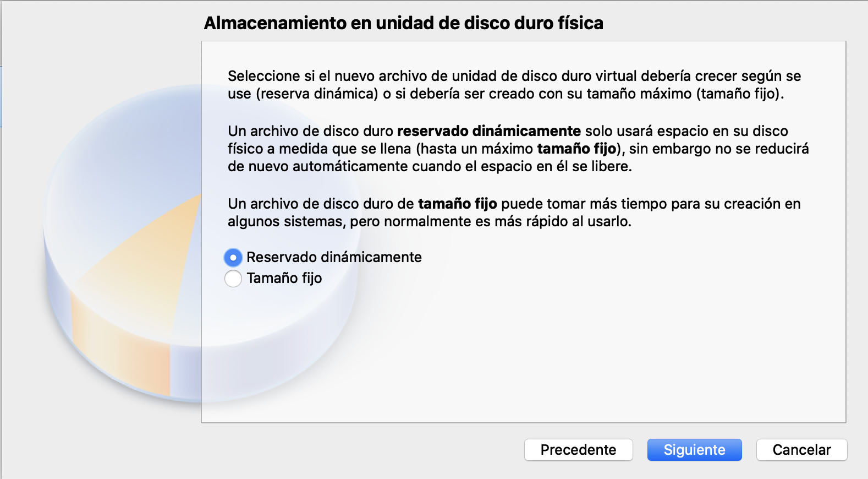Screen dimensions: 868x479
Task: Select the Reservado dinámicamente radio button
Action: [233, 257]
